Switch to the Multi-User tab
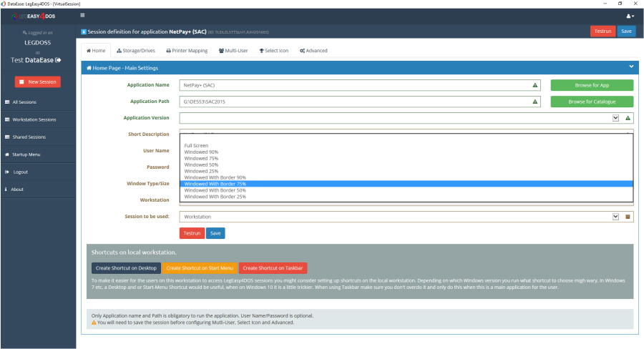Screen dimensions: 644x349 (233, 51)
